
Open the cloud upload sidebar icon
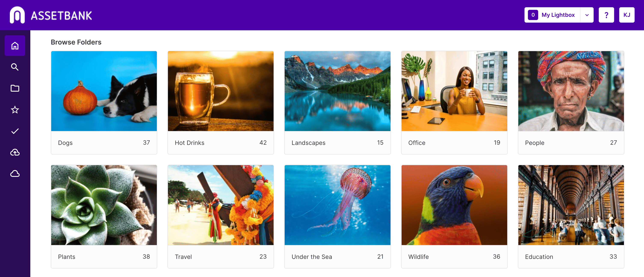[15, 152]
